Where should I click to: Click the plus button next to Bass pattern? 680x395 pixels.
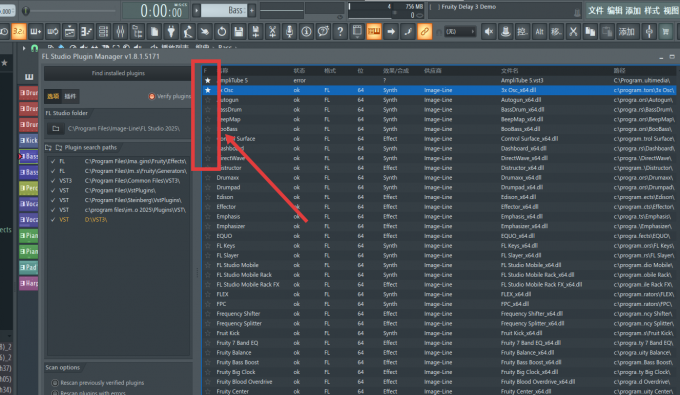tap(252, 10)
